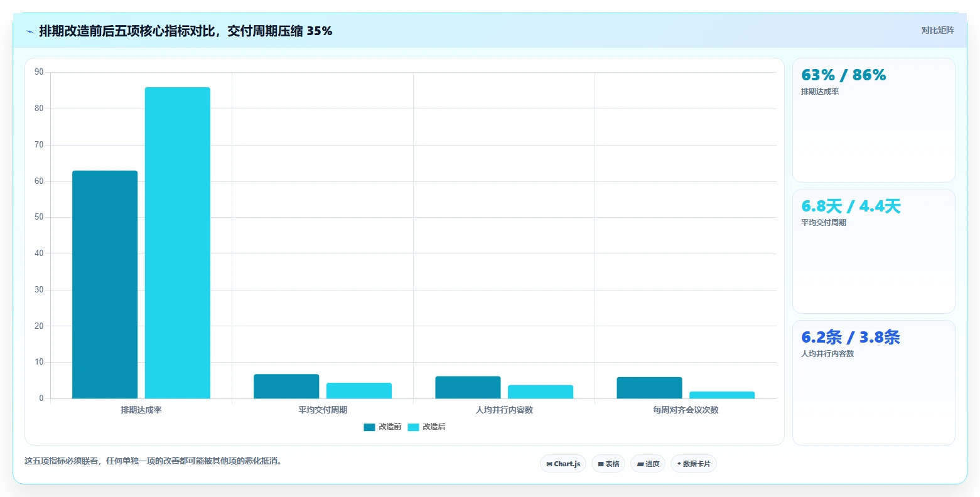This screenshot has height=497, width=980.
Task: Click the lightning icon beside the title
Action: coord(30,31)
